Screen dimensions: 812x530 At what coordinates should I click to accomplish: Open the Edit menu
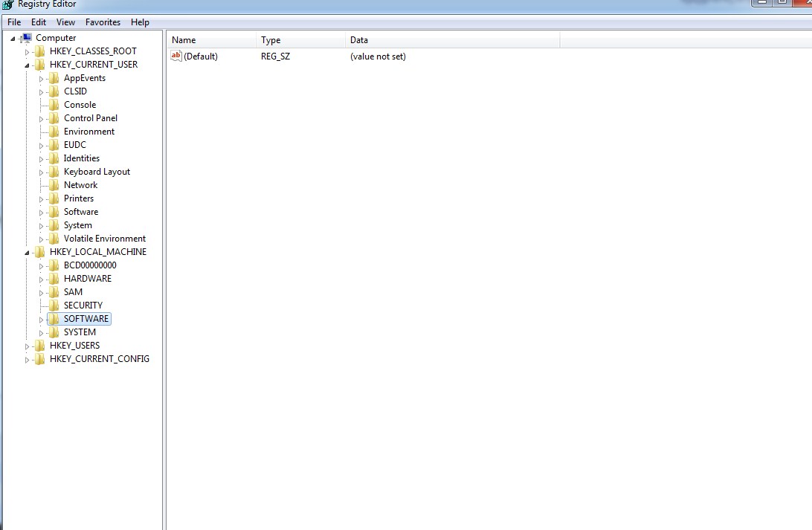tap(38, 22)
